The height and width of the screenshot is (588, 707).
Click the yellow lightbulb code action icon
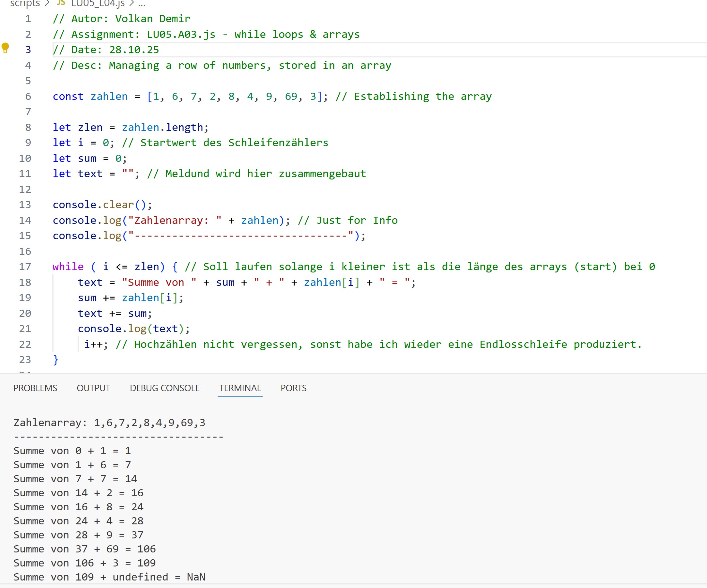(5, 48)
